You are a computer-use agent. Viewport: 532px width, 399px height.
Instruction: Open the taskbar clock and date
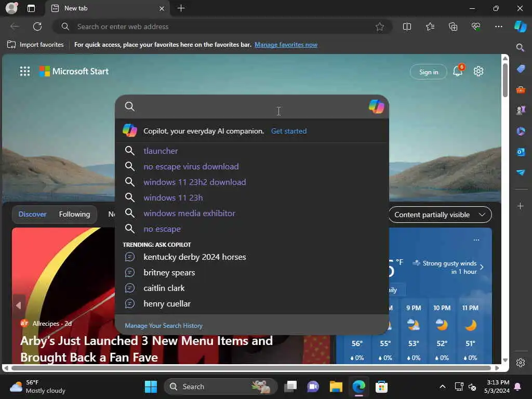tap(497, 387)
